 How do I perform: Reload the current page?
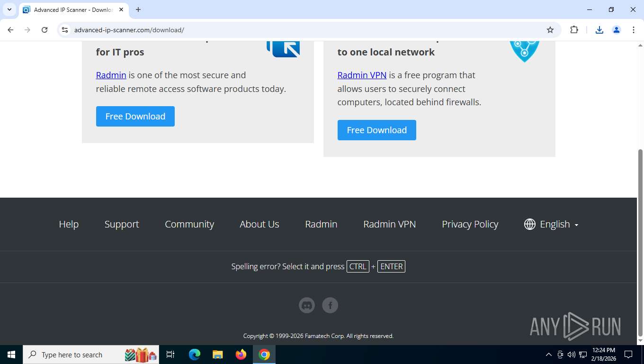click(45, 30)
